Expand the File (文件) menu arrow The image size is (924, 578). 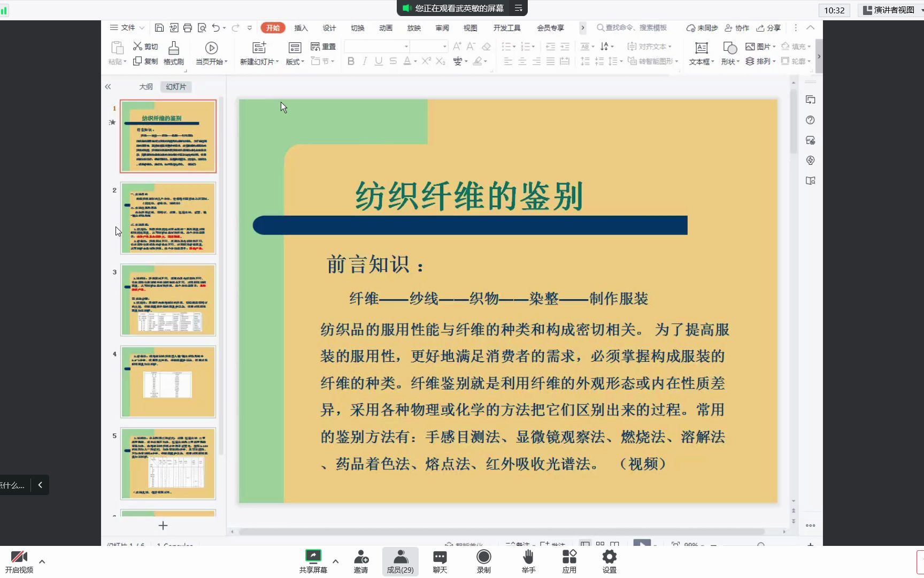tap(142, 28)
